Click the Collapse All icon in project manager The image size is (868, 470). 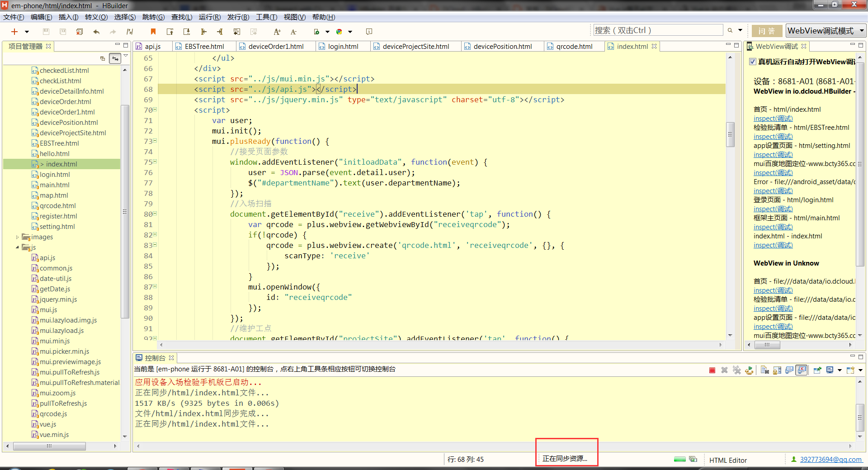coord(103,58)
